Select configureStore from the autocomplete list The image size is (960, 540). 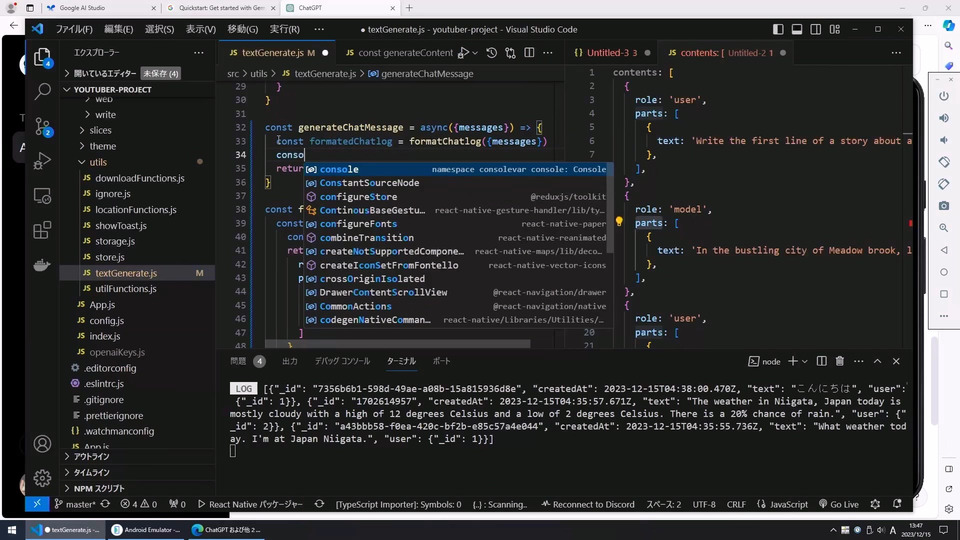point(358,197)
